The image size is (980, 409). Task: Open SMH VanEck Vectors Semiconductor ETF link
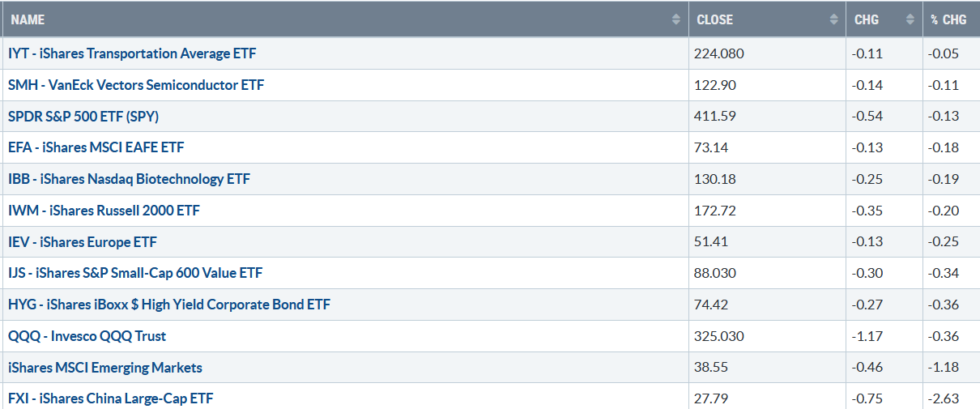click(136, 85)
